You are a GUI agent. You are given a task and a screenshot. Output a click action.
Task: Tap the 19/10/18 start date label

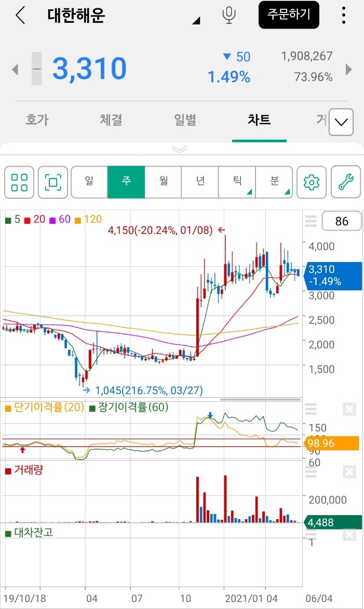[x=24, y=598]
